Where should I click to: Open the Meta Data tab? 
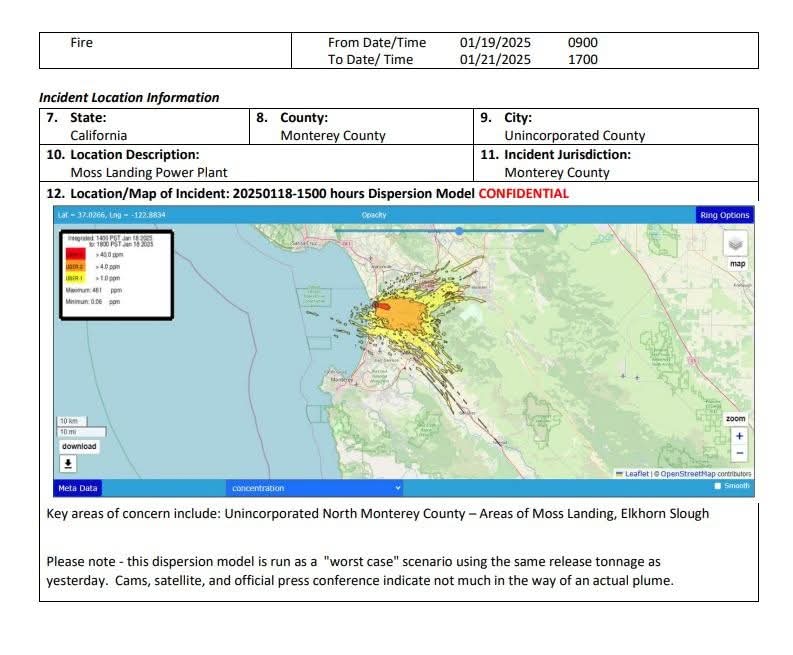(76, 488)
